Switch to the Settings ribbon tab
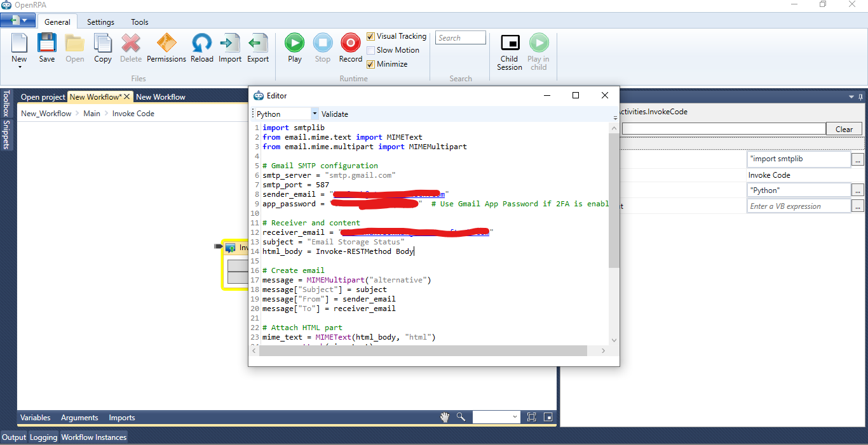Screen dimensions: 868x445 [x=100, y=22]
